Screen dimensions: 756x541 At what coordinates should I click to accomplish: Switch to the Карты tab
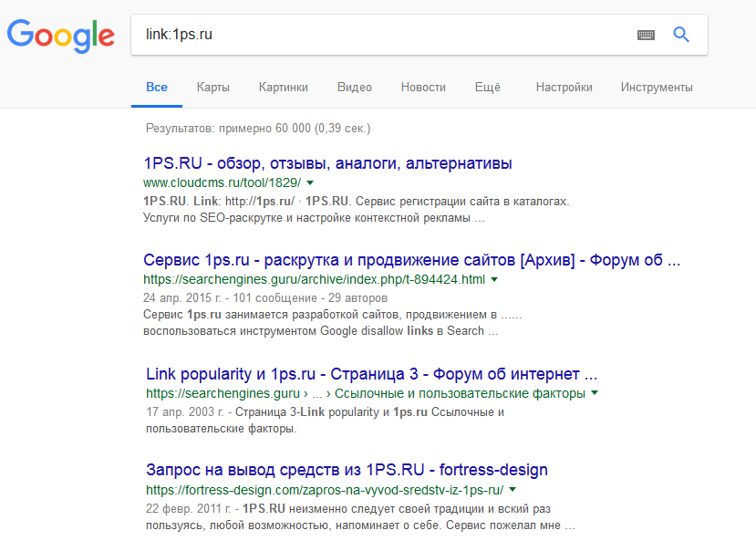[212, 88]
